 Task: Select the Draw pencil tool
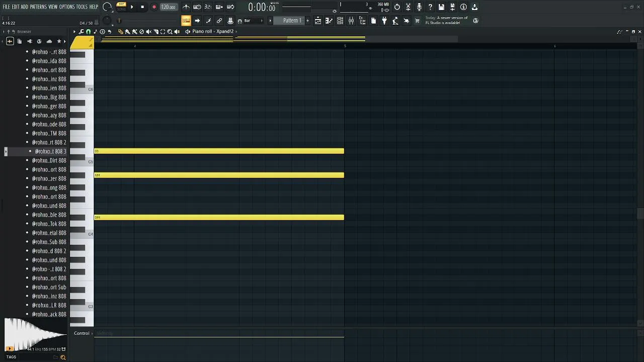tap(120, 31)
